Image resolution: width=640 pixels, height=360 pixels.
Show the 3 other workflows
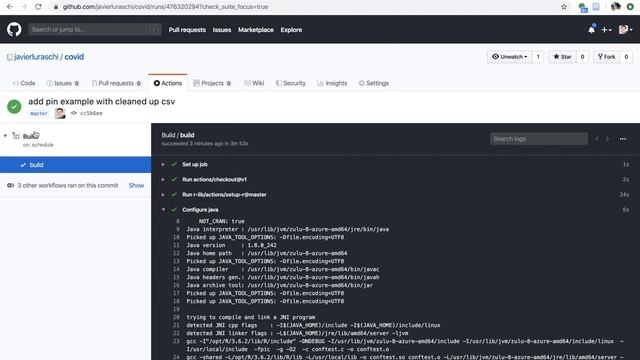click(136, 185)
